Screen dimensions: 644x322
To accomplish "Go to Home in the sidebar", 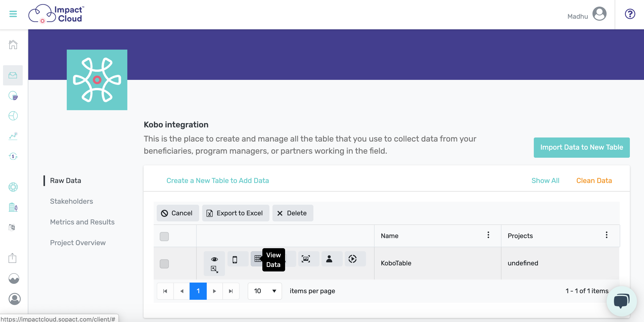I will click(x=13, y=45).
